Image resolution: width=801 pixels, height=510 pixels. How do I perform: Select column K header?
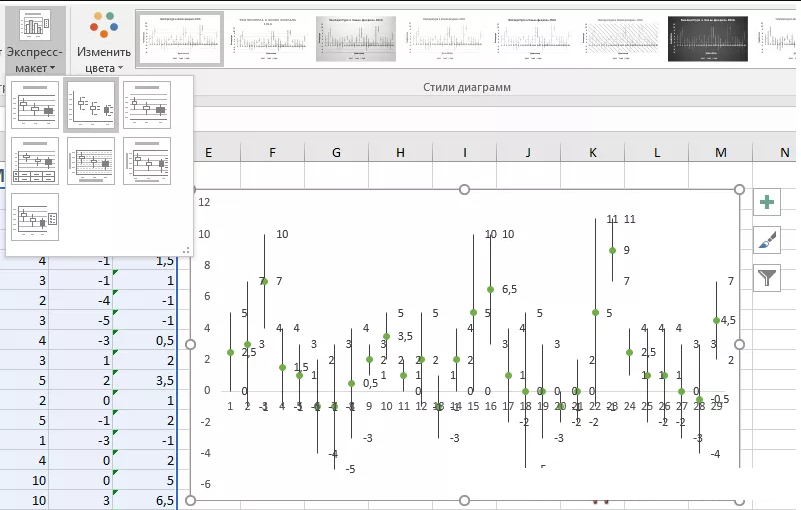[x=593, y=152]
